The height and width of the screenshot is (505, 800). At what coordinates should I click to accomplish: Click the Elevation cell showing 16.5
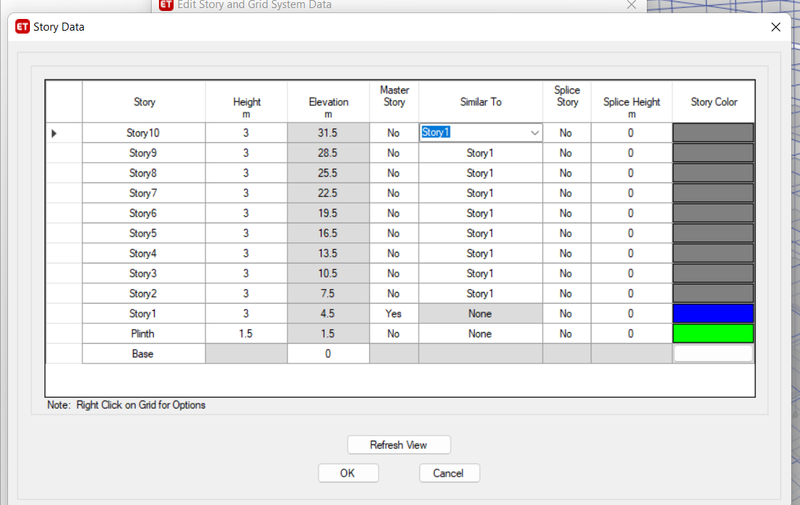pyautogui.click(x=328, y=233)
